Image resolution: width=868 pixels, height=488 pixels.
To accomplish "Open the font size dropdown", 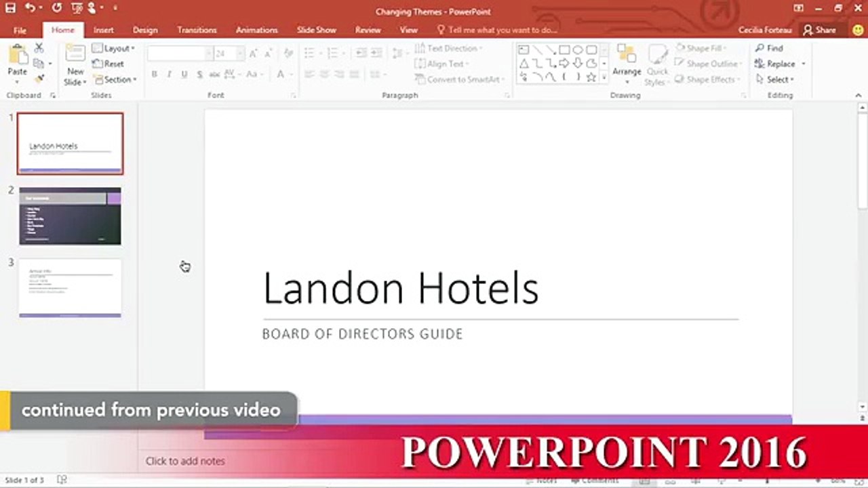I will tap(239, 54).
